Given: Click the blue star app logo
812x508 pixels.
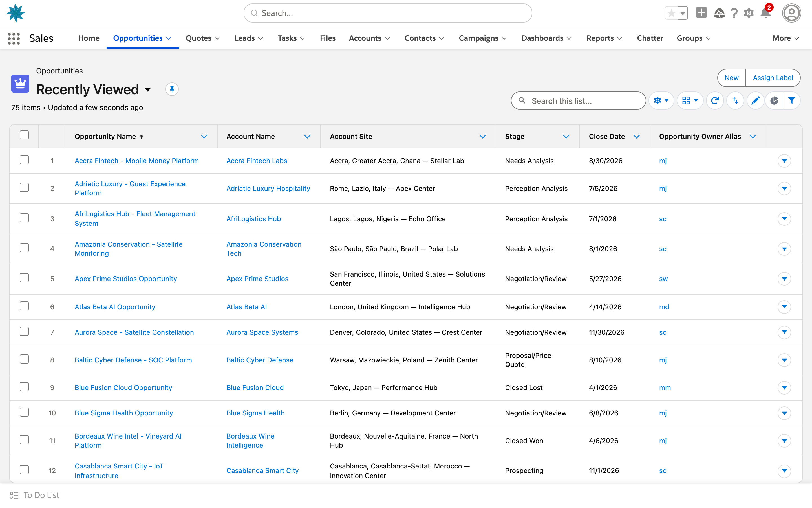Looking at the screenshot, I should (x=16, y=13).
